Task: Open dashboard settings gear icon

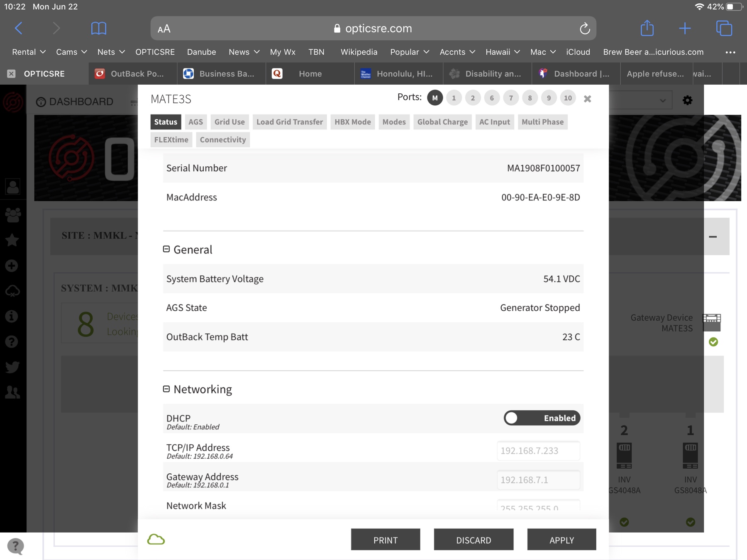Action: tap(687, 100)
